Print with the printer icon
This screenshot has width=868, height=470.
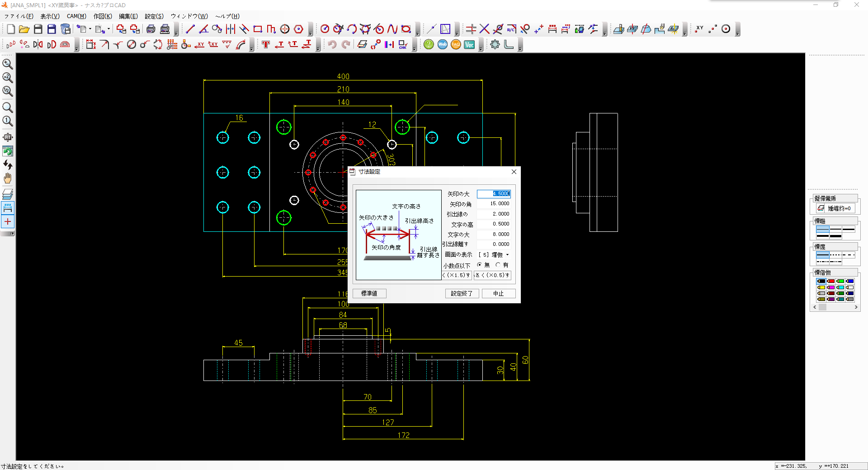151,29
